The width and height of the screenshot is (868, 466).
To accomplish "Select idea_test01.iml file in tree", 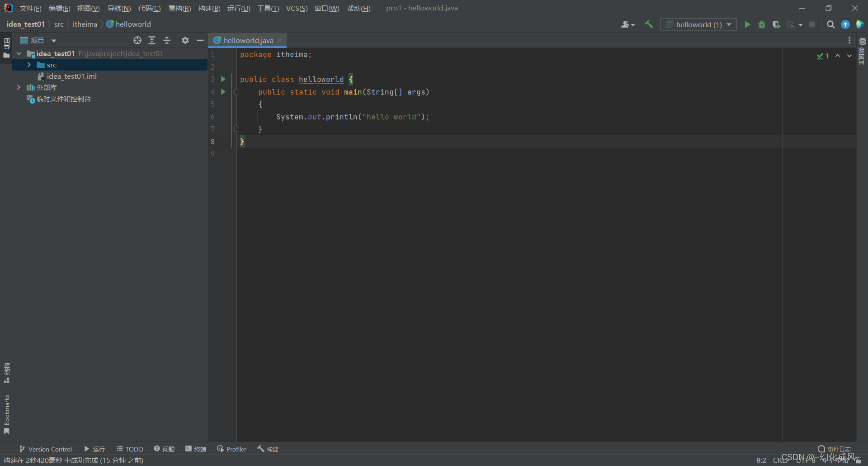I will (x=67, y=76).
